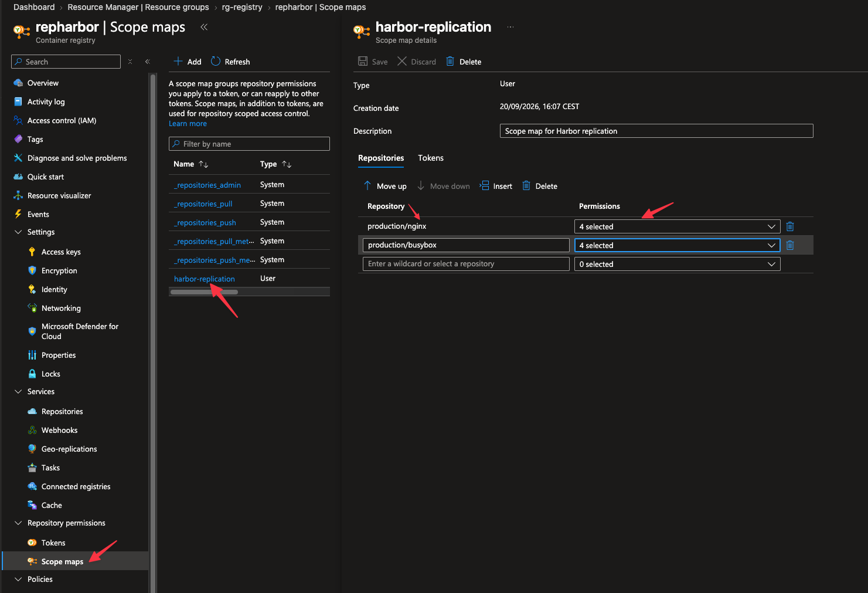Collapse the Scope maps blade

point(204,27)
